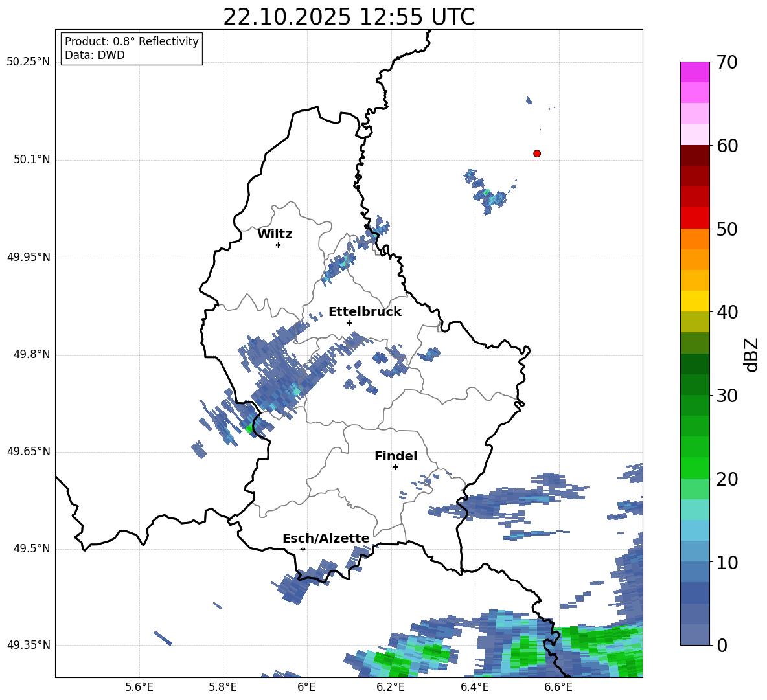The width and height of the screenshot is (767, 700).
Task: Click the Esch/Alzette station cross marker
Action: click(x=303, y=549)
